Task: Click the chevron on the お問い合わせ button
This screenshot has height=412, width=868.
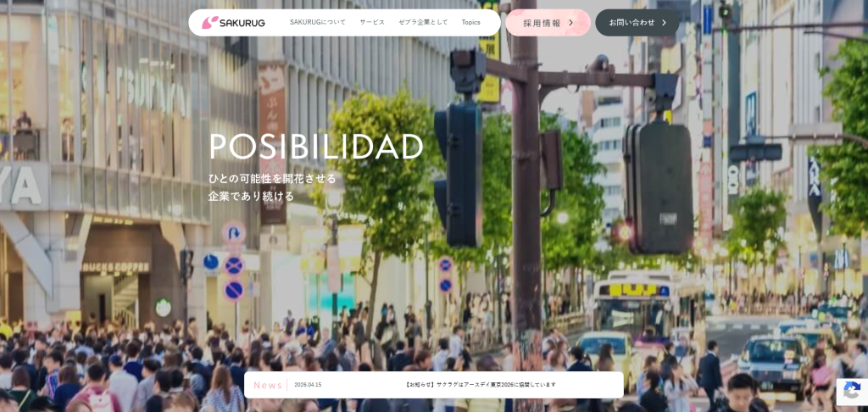Action: [664, 23]
